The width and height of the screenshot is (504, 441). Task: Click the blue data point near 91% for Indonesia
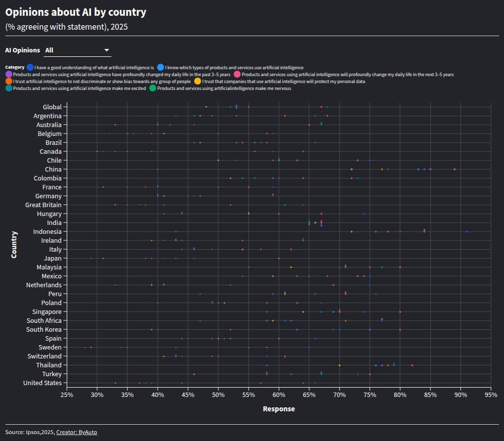pyautogui.click(x=467, y=231)
